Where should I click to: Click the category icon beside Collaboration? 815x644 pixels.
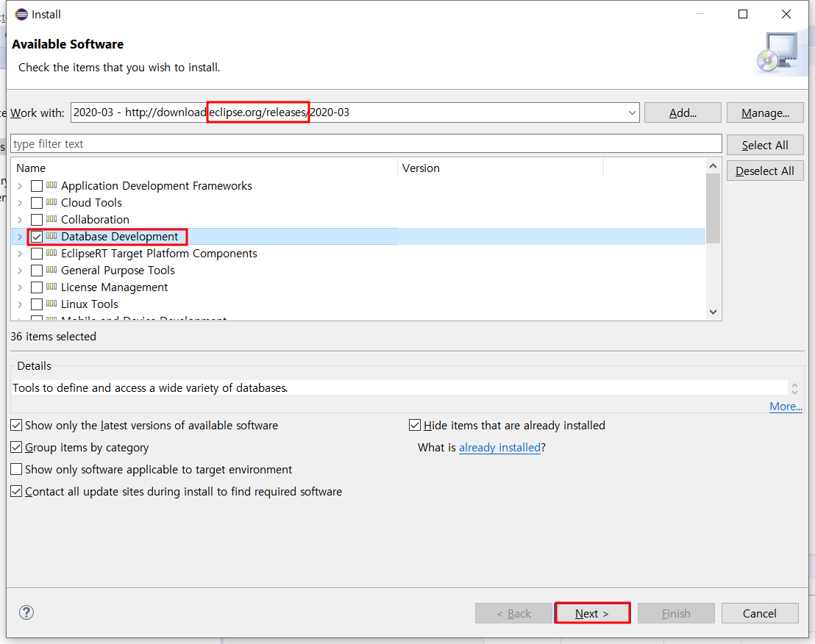pos(51,219)
